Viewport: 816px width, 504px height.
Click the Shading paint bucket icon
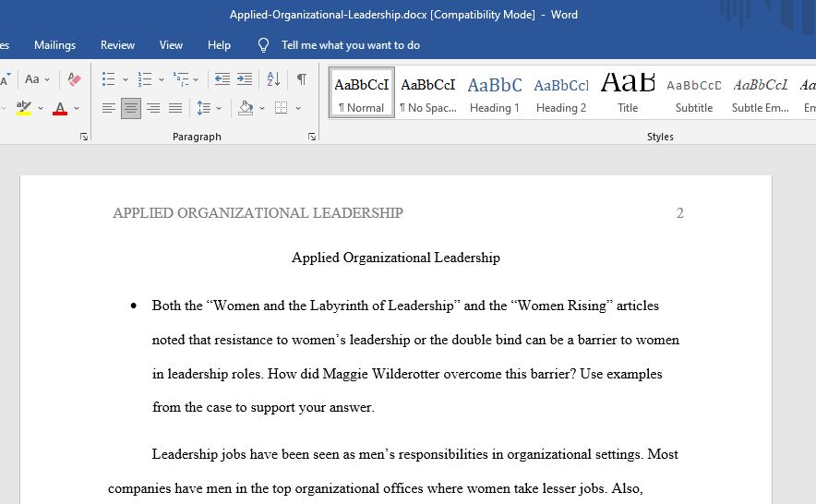click(246, 108)
